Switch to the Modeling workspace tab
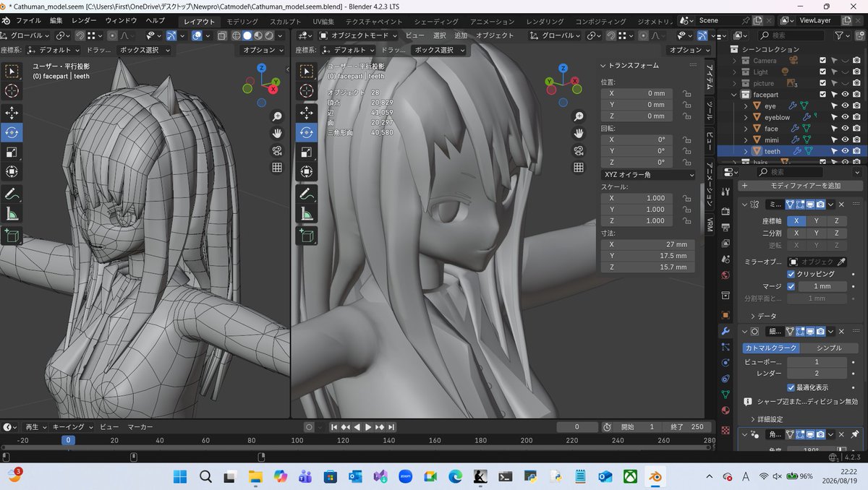This screenshot has height=490, width=868. [x=242, y=22]
